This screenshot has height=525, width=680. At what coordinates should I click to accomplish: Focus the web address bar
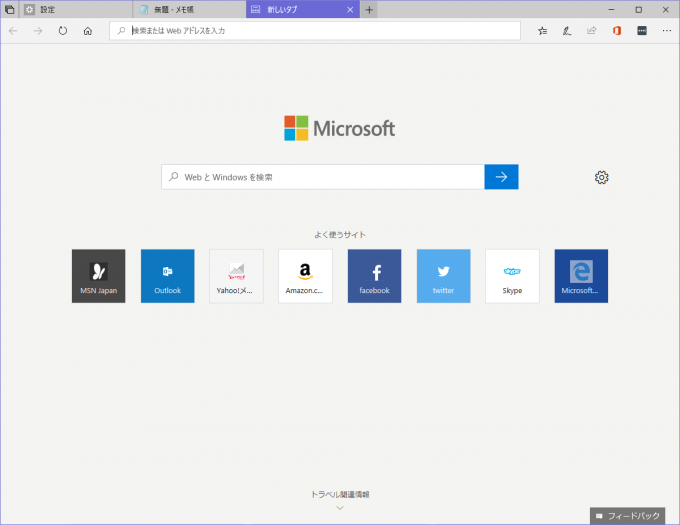[315, 31]
